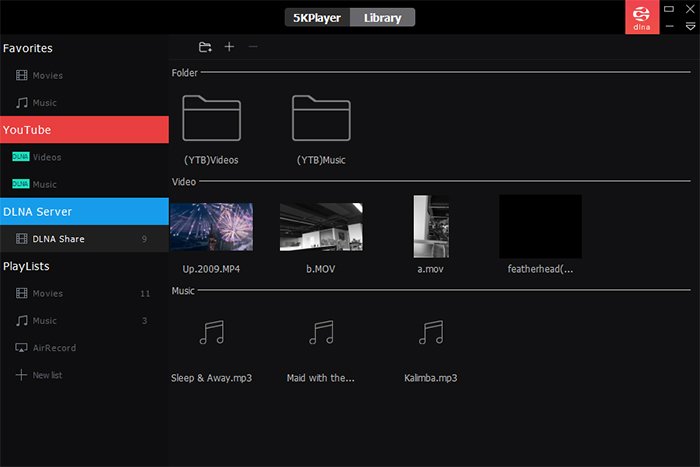Click the b.MOV file name
Screen dimensions: 700x467
pos(321,269)
